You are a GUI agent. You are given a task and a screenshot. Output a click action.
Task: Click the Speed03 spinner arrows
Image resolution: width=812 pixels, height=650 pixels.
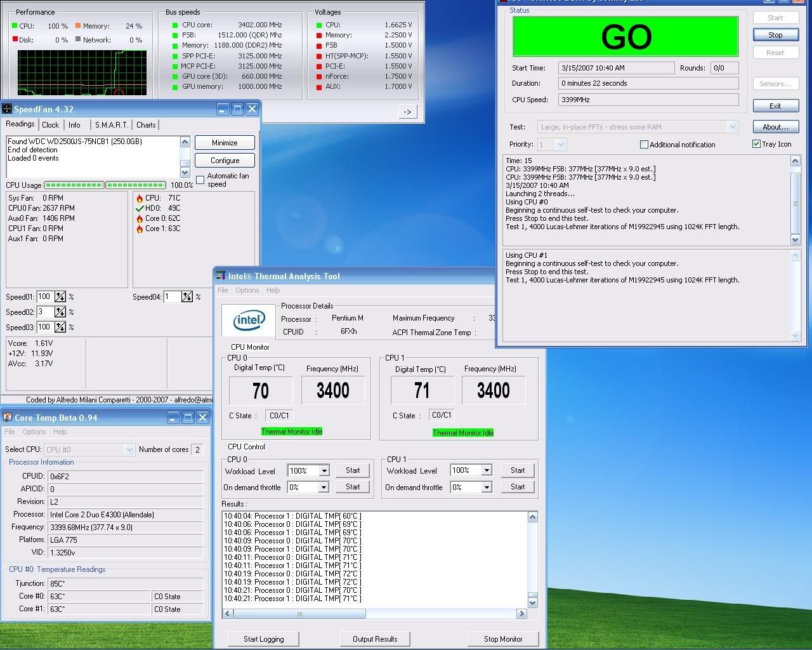click(x=60, y=327)
